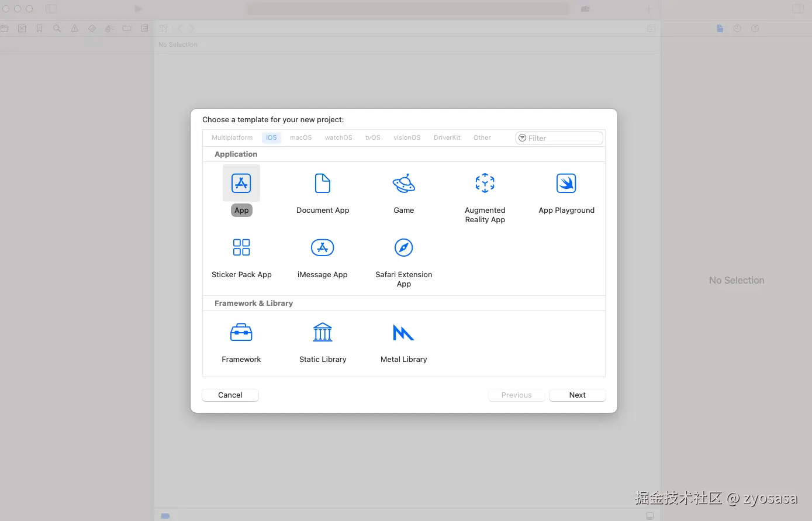Open the Report navigator icon
The image size is (812, 521).
click(x=145, y=28)
